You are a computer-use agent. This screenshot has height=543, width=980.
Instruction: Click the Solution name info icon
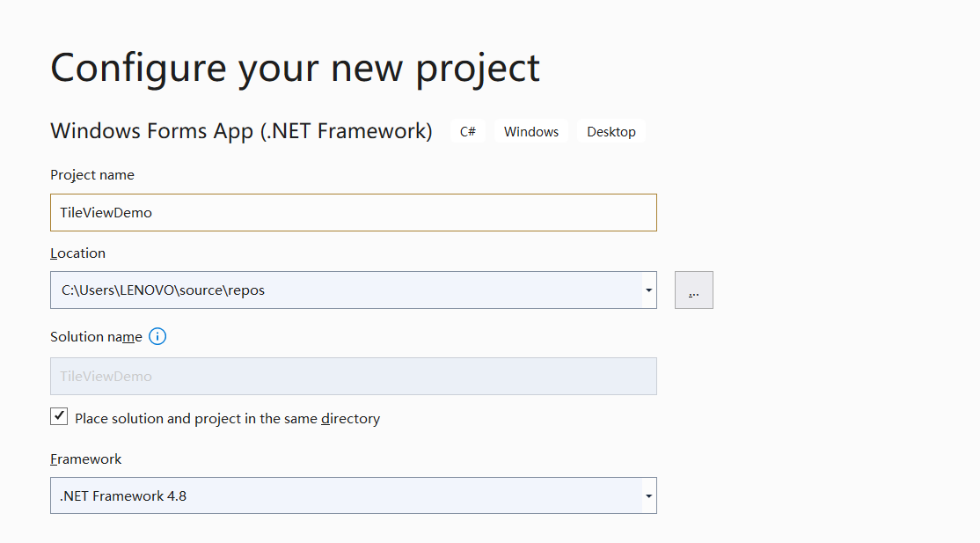coord(157,336)
